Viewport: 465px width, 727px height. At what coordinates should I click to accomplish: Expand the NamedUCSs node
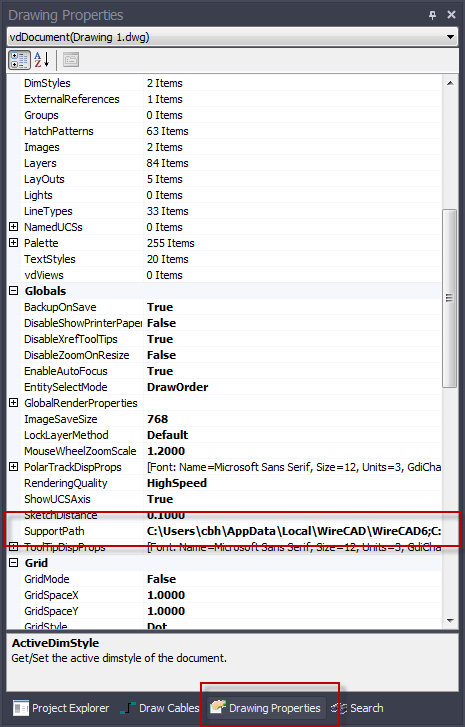point(14,227)
